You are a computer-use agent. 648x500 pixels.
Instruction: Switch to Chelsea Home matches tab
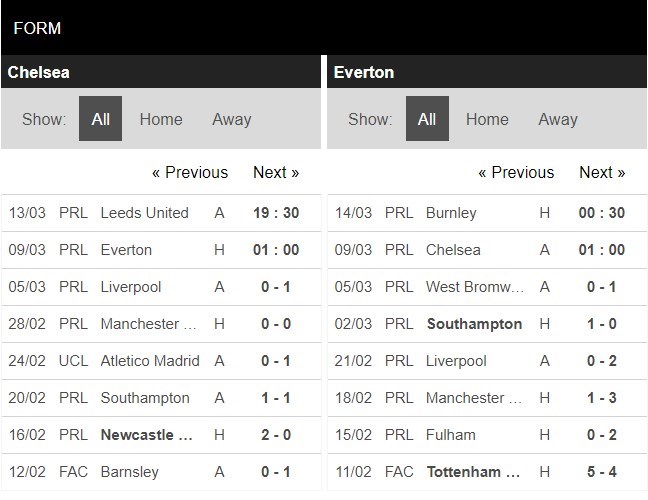[161, 119]
